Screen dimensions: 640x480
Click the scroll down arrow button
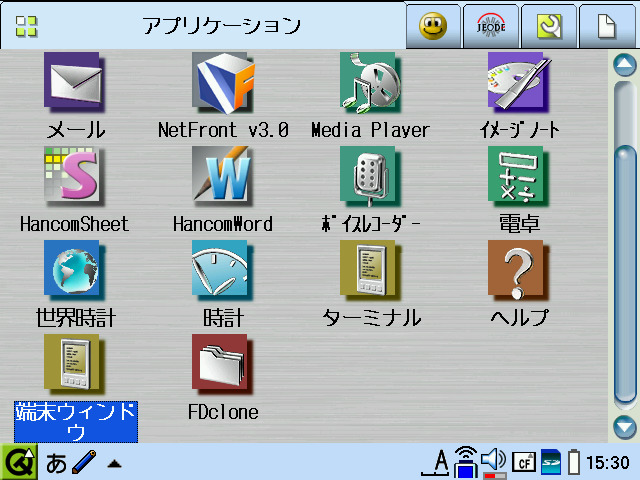624,427
